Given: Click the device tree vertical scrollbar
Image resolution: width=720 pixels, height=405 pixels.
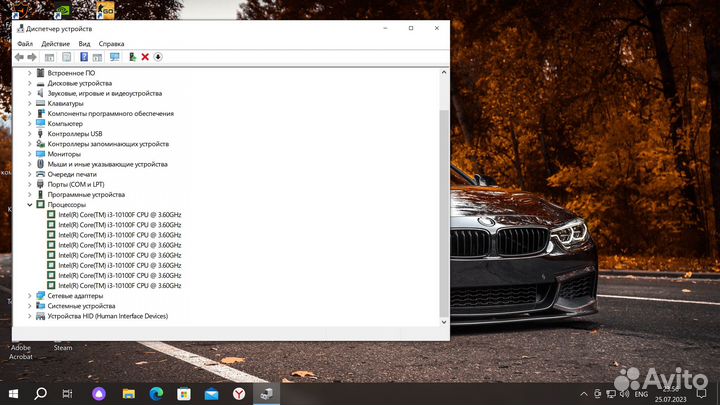Looking at the screenshot, I should 444,200.
